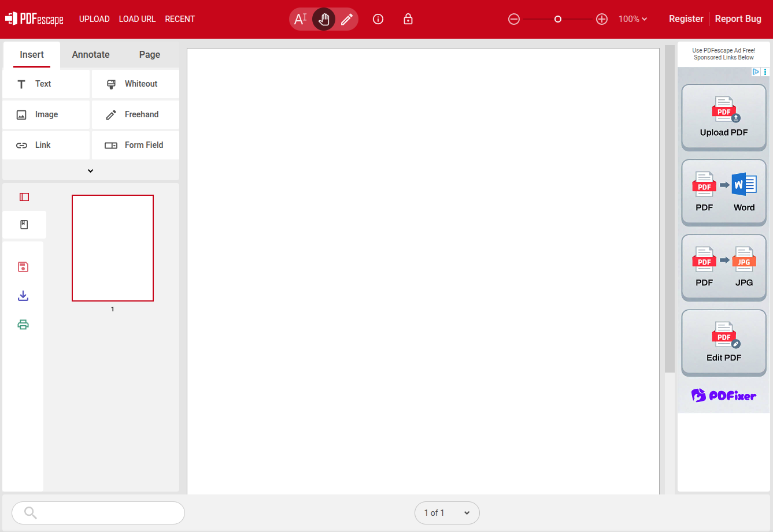773x532 pixels.
Task: Toggle the page thumbnails panel
Action: pos(24,197)
